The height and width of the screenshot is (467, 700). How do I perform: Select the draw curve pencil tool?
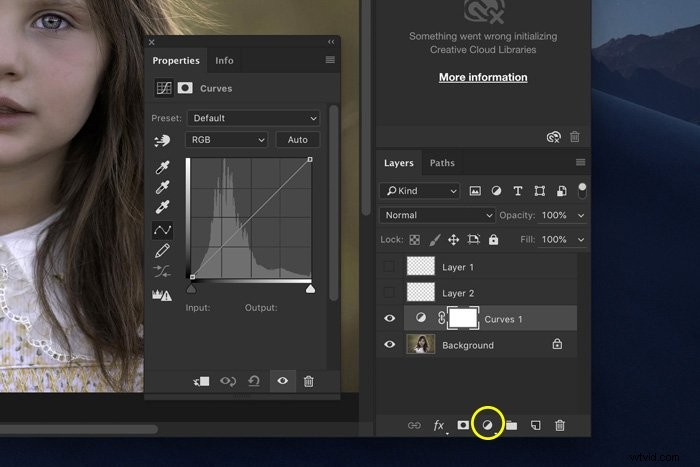[x=162, y=250]
